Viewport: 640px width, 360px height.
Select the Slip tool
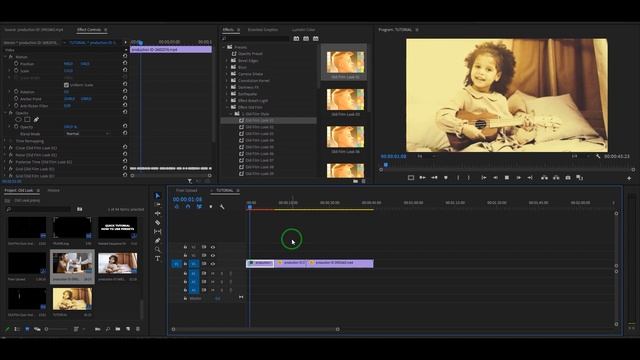point(158,231)
